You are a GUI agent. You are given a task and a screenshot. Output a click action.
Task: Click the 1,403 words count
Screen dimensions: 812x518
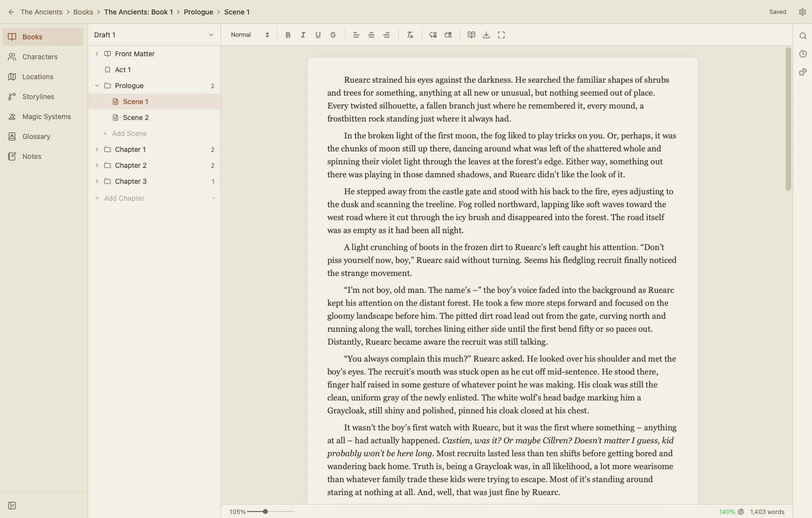[767, 512]
